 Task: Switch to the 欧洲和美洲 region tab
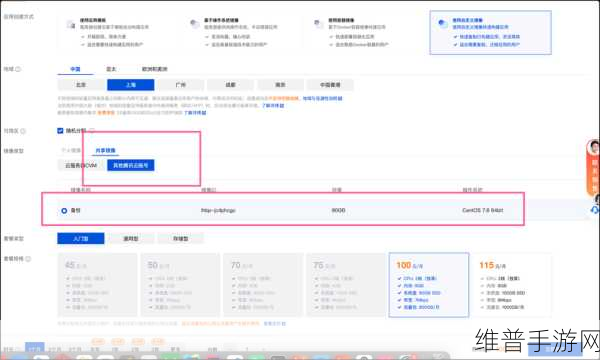(x=155, y=69)
